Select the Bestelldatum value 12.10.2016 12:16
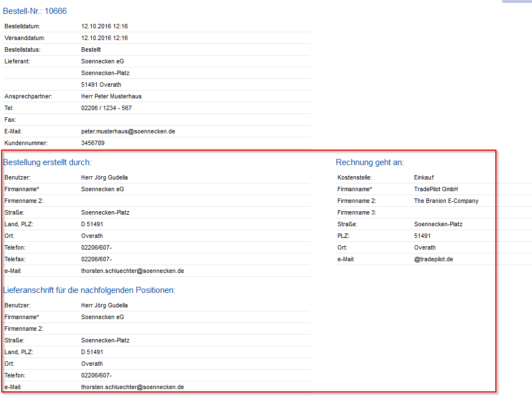The height and width of the screenshot is (398, 532). 105,26
